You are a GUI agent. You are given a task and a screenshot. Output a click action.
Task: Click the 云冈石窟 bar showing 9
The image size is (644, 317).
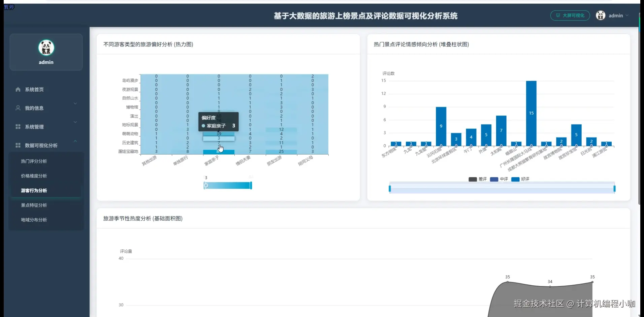[x=441, y=126]
